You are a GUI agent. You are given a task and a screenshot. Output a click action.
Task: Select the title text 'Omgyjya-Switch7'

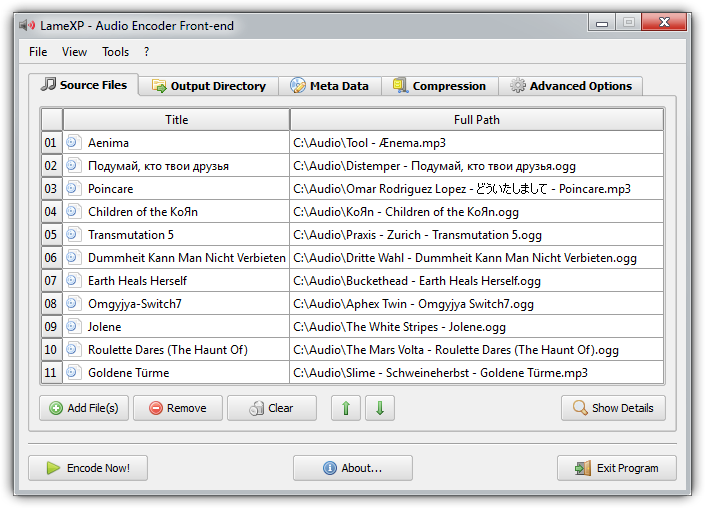(x=135, y=304)
